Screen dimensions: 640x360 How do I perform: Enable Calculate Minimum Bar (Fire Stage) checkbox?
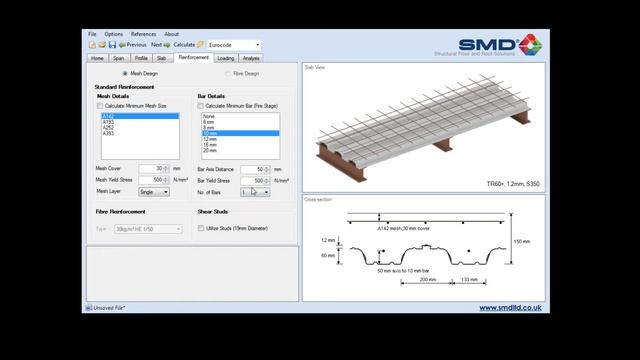click(200, 106)
